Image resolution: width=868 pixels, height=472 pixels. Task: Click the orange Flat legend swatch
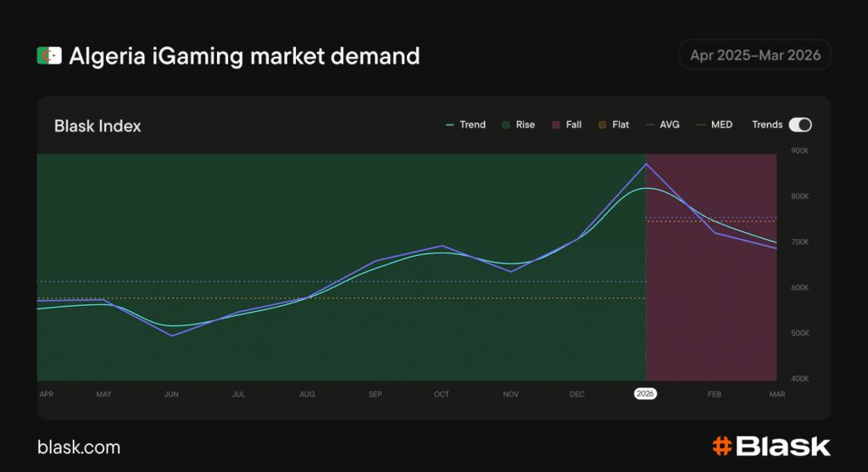[603, 125]
